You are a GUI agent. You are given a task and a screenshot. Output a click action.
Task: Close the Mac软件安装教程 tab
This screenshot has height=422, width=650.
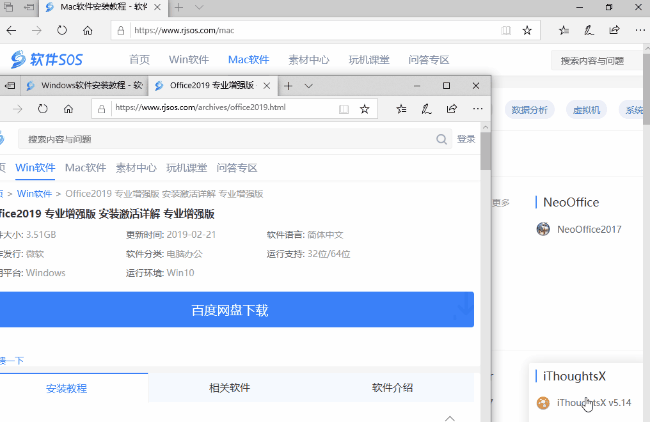(x=157, y=7)
